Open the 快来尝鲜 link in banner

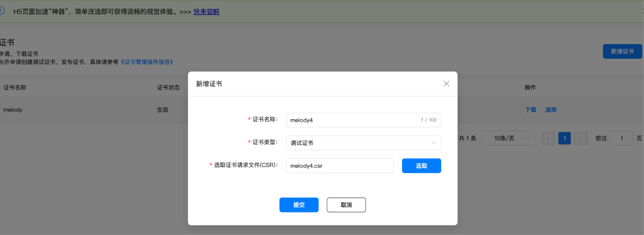pos(206,12)
